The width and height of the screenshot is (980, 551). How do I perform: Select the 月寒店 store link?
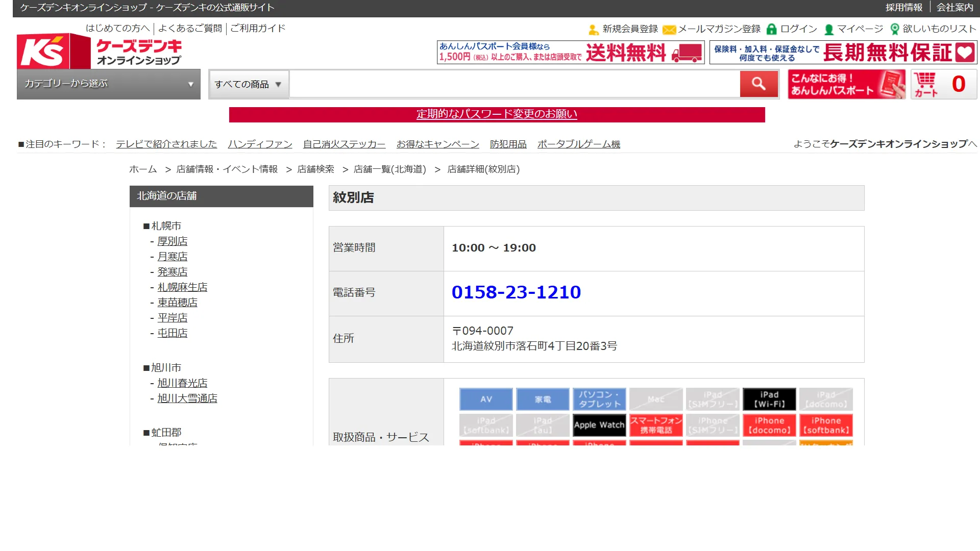pos(172,257)
